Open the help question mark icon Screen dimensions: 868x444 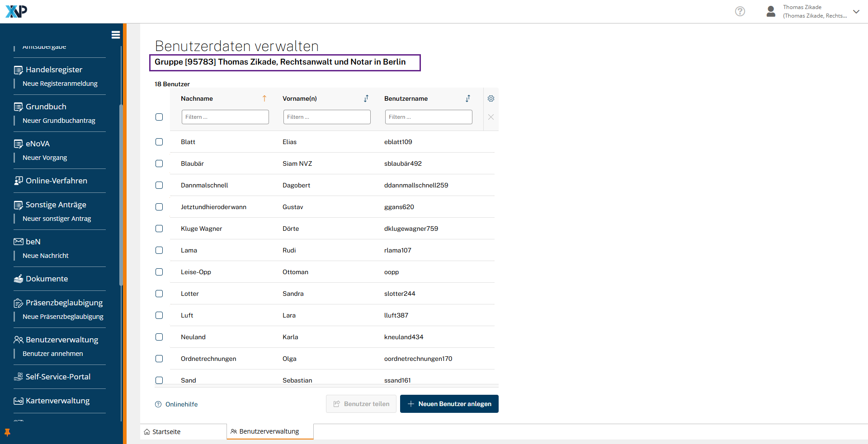(x=740, y=11)
